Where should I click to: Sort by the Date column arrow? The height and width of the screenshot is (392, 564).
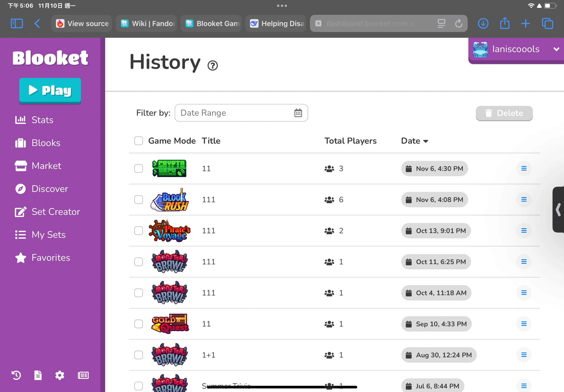coord(426,141)
